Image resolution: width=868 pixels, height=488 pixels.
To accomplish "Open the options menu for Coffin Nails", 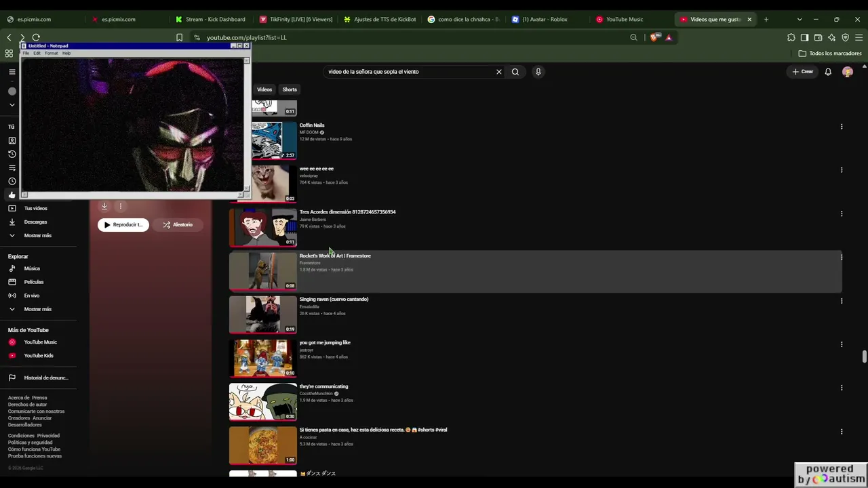I will tap(842, 127).
